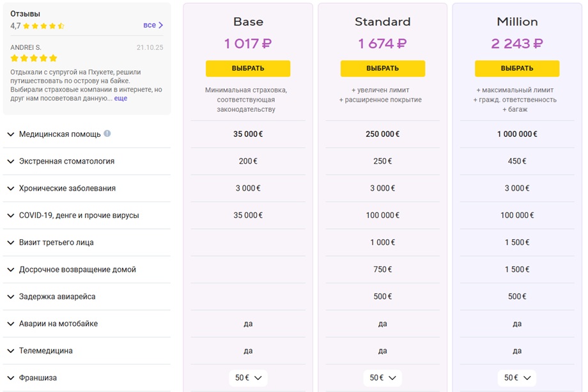Open the Standard plan франшиза dropdown

pos(382,378)
